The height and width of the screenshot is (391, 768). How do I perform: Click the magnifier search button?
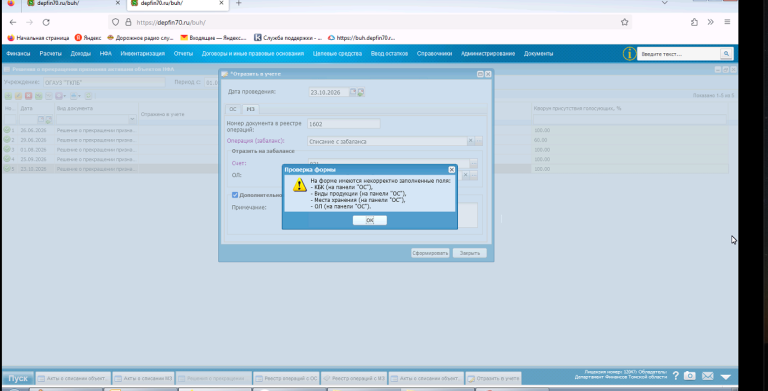pos(726,53)
